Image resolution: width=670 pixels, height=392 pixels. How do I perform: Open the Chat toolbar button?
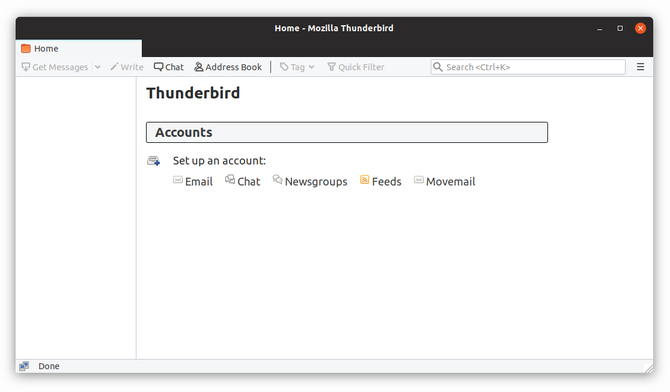169,67
